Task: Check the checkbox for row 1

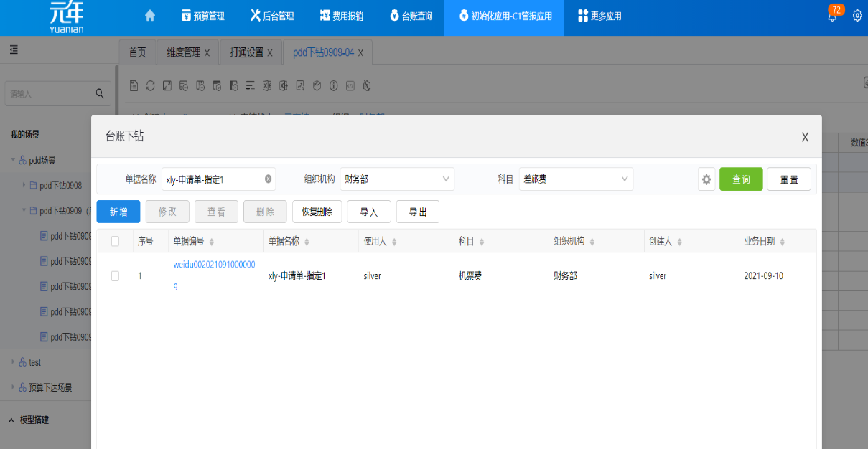Action: (x=116, y=275)
